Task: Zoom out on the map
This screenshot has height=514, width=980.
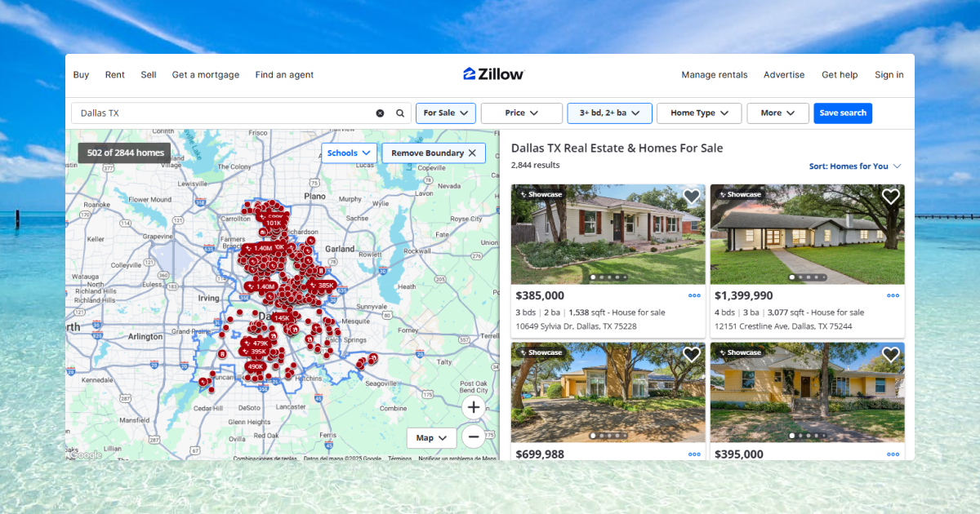Action: point(474,436)
